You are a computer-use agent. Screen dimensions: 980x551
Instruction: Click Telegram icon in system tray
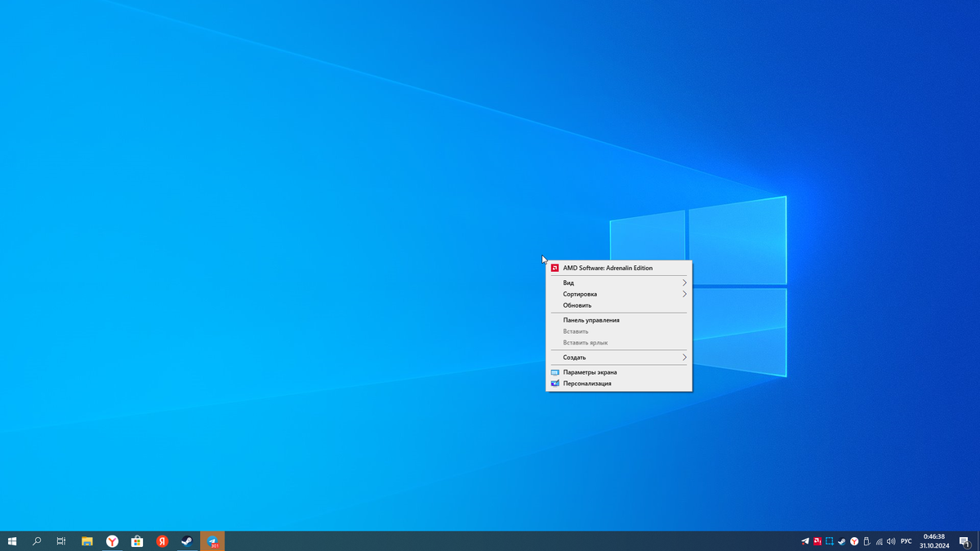click(x=805, y=541)
